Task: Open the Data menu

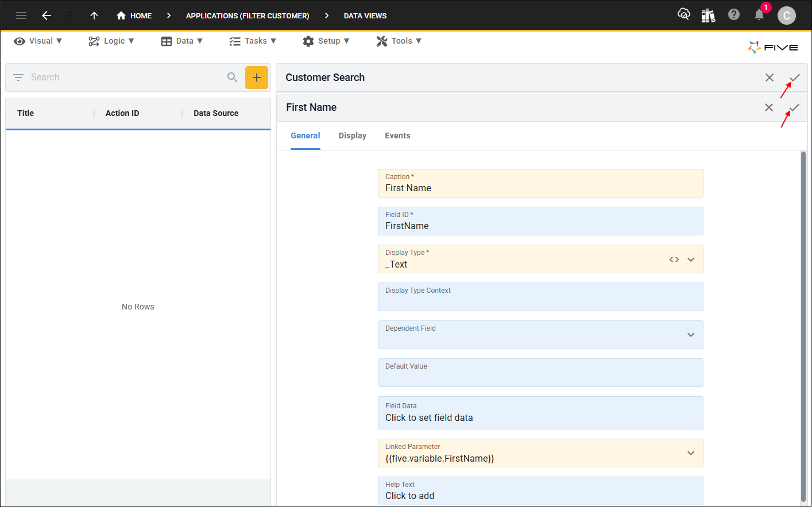Action: pos(182,41)
